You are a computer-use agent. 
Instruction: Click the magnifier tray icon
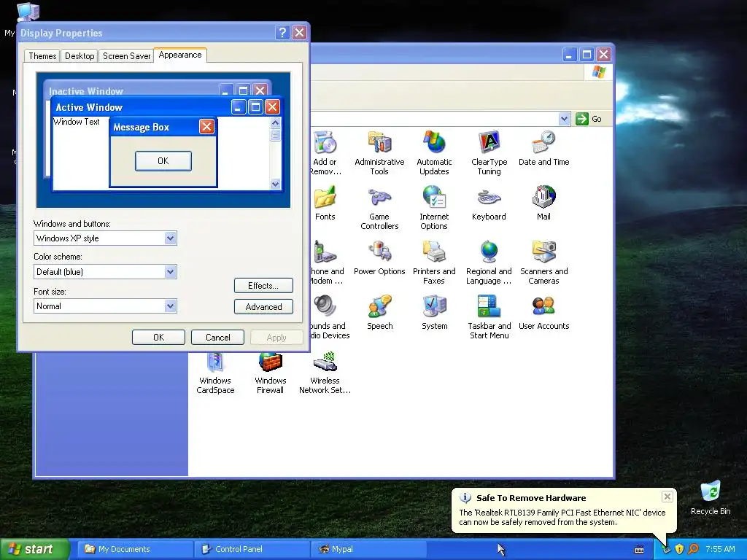coord(693,549)
